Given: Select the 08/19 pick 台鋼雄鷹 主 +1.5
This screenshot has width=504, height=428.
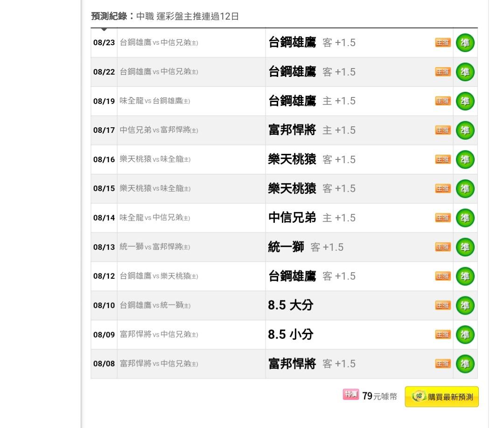Looking at the screenshot, I should tap(312, 101).
